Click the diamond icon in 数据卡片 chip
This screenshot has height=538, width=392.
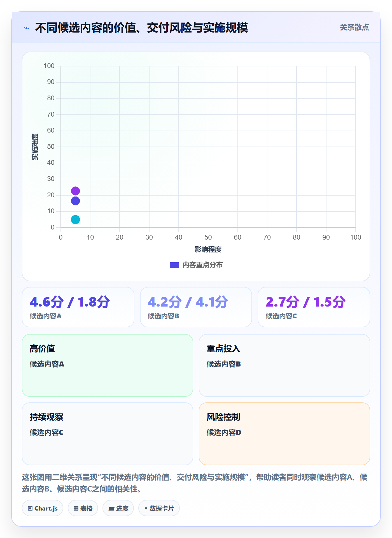click(x=146, y=508)
